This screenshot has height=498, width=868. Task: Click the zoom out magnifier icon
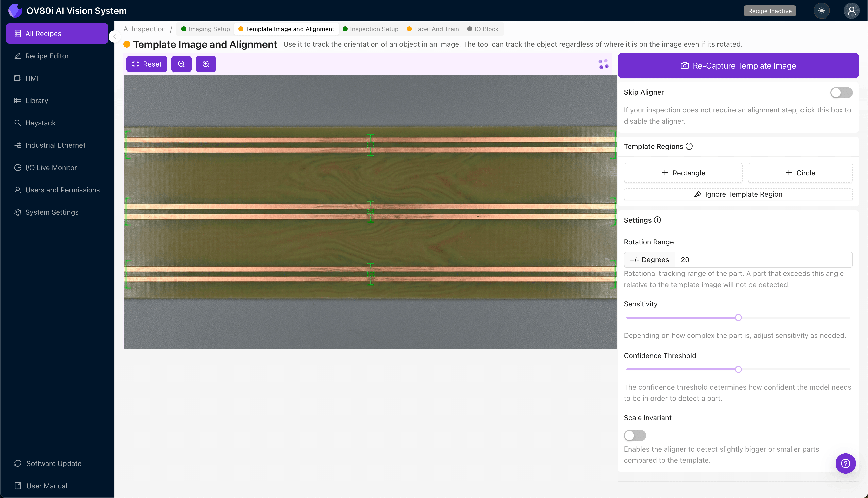point(181,64)
